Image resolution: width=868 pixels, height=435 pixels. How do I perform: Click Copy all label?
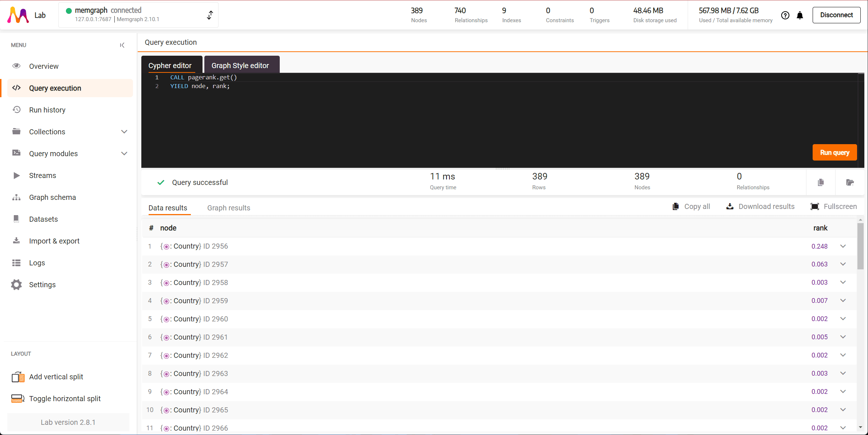click(x=697, y=206)
